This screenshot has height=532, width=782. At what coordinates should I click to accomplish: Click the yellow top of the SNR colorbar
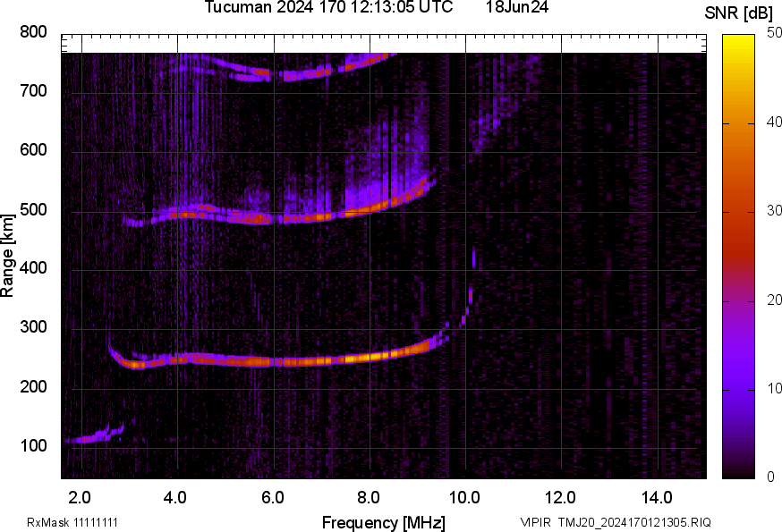click(x=739, y=38)
